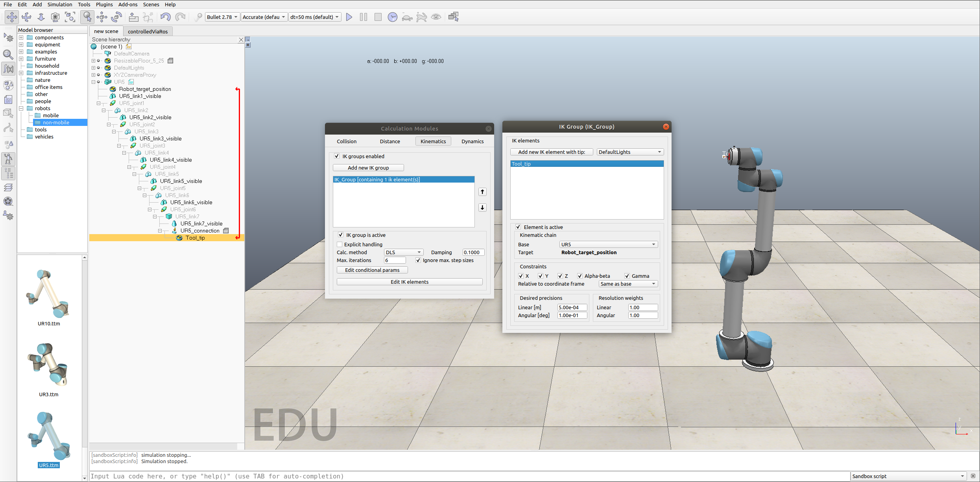
Task: Enable Explicit handling checkbox
Action: 340,244
